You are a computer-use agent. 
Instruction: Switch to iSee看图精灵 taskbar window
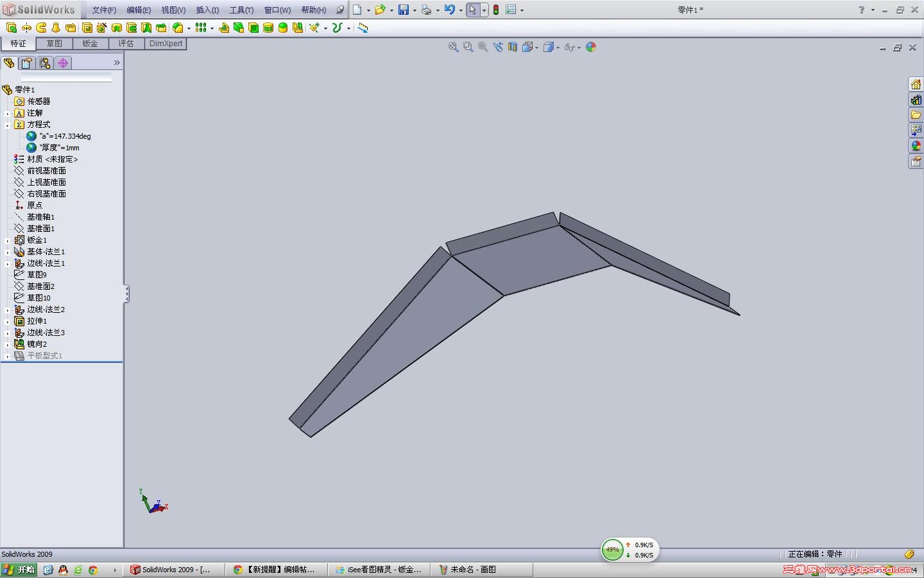click(379, 570)
